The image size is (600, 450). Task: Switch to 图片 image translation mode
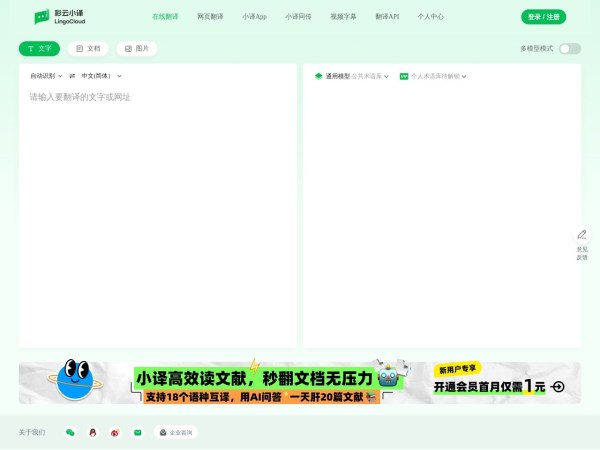coord(137,48)
